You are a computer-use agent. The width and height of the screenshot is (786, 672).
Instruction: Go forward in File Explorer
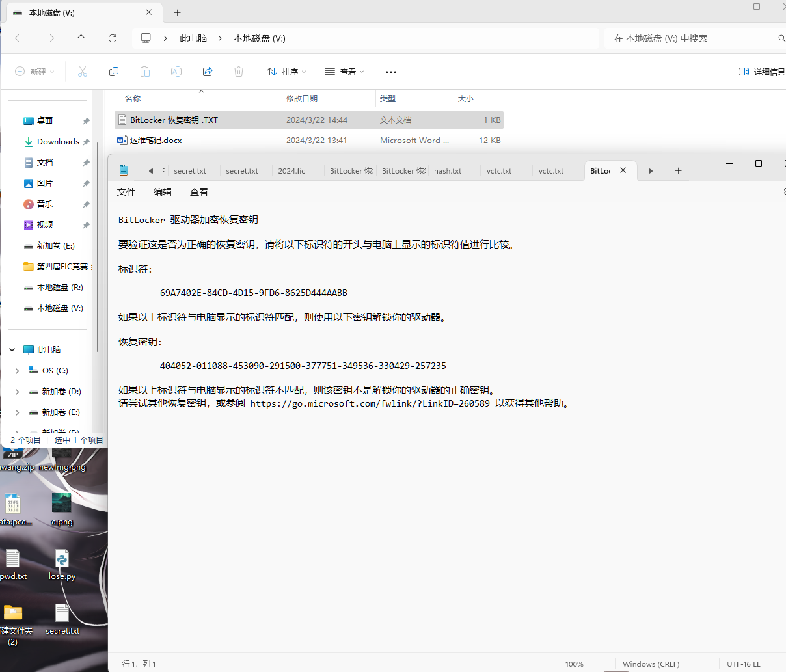[50, 38]
